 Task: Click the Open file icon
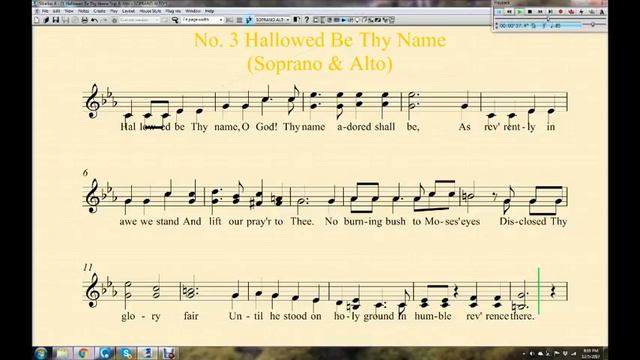[x=46, y=20]
